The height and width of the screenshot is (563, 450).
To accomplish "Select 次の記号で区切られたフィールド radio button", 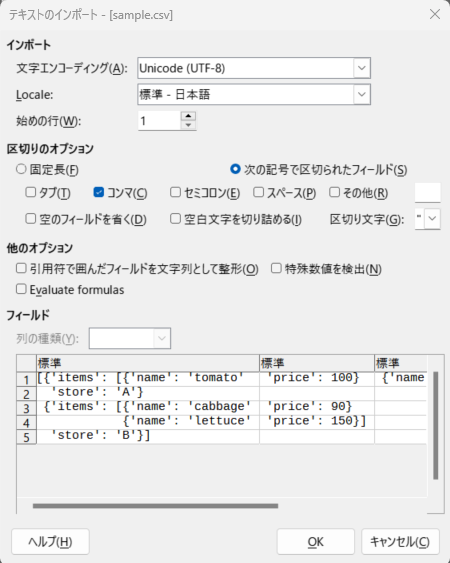I will pos(235,169).
